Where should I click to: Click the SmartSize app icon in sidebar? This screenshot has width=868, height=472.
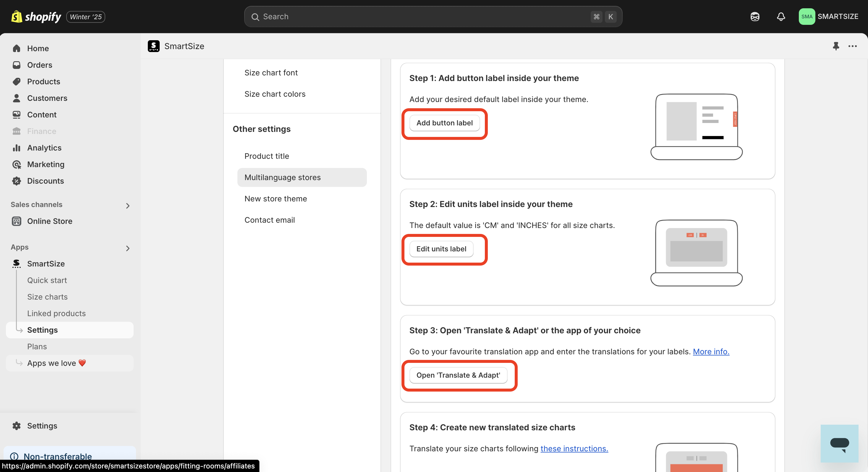(17, 263)
